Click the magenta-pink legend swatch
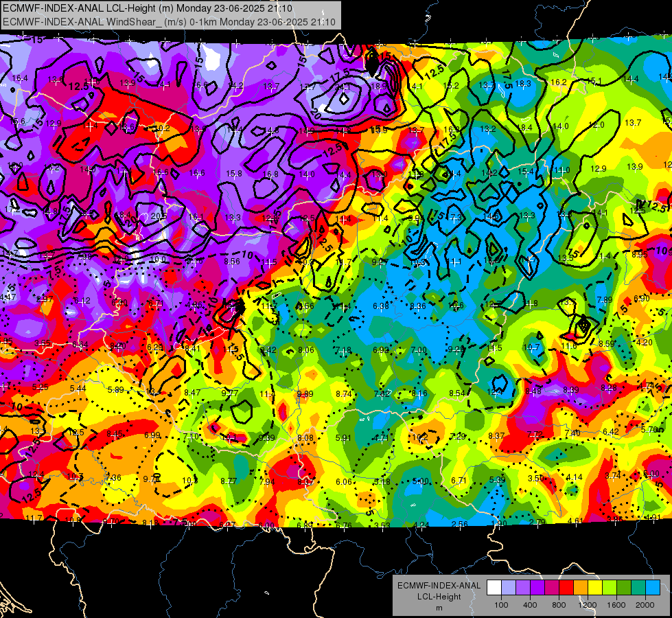 pos(552,588)
